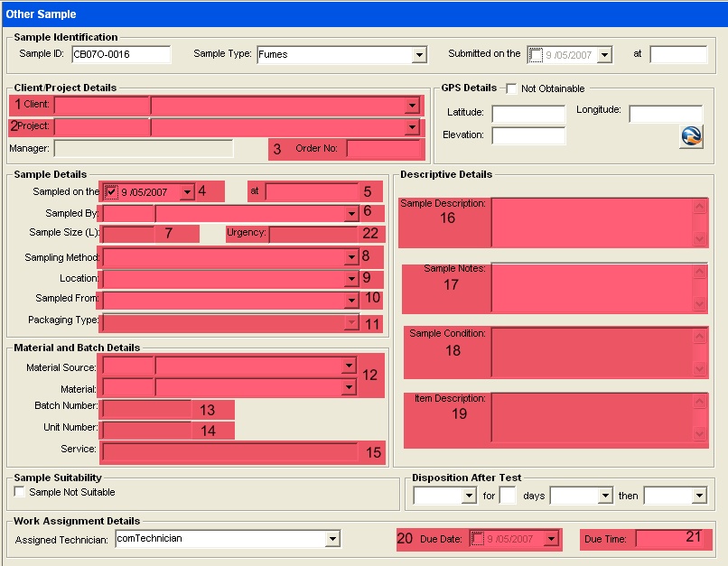
Task: Enable the Not Obtainable checkbox
Action: pyautogui.click(x=511, y=88)
